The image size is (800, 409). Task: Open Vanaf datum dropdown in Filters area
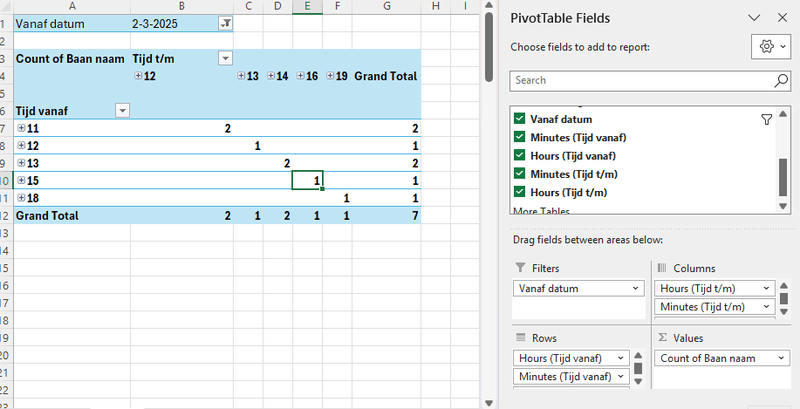(x=635, y=288)
